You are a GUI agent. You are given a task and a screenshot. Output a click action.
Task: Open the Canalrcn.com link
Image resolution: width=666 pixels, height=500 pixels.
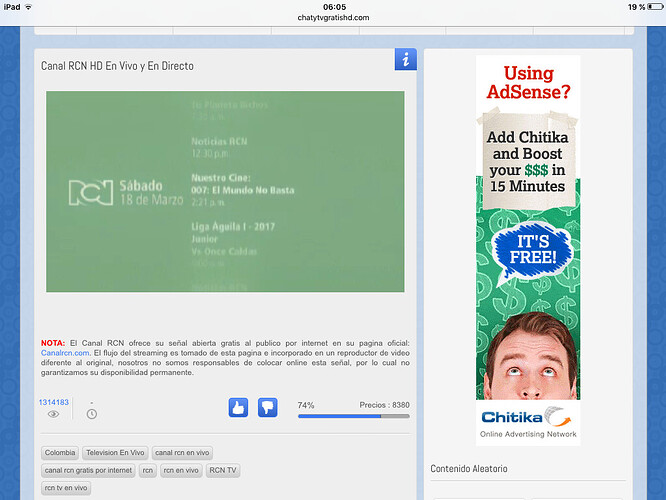coord(65,353)
